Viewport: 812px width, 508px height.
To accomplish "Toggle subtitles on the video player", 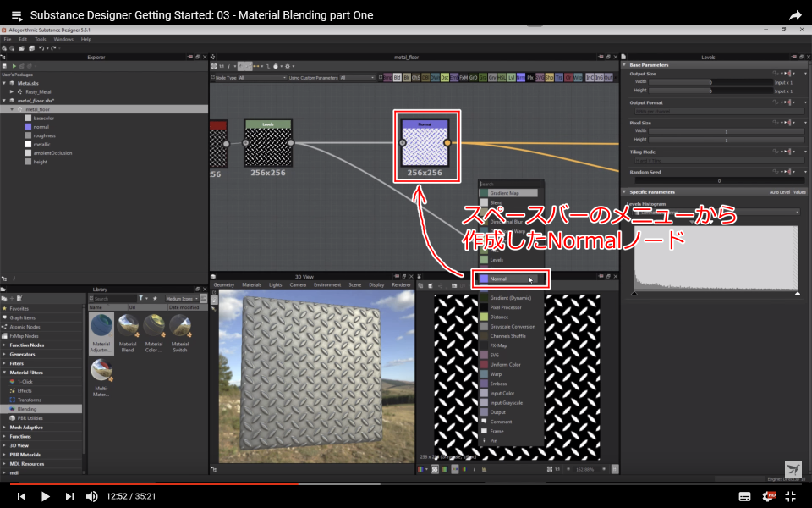I will coord(744,497).
